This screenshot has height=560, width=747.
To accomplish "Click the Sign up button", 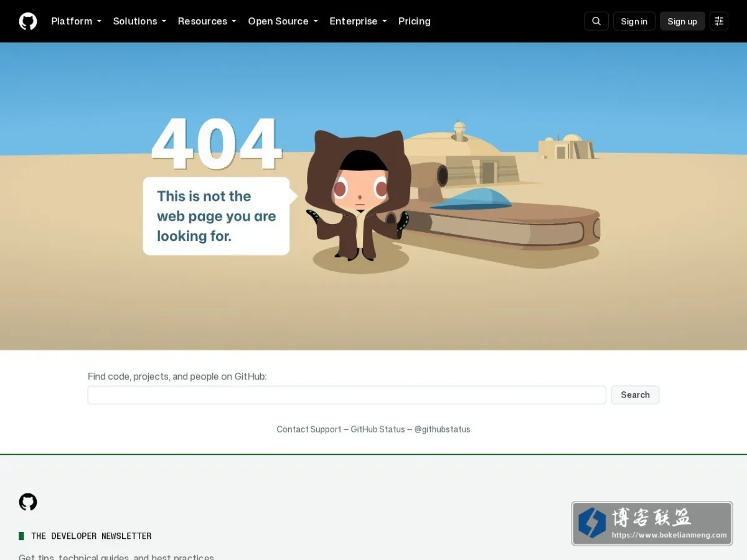I will coord(682,21).
